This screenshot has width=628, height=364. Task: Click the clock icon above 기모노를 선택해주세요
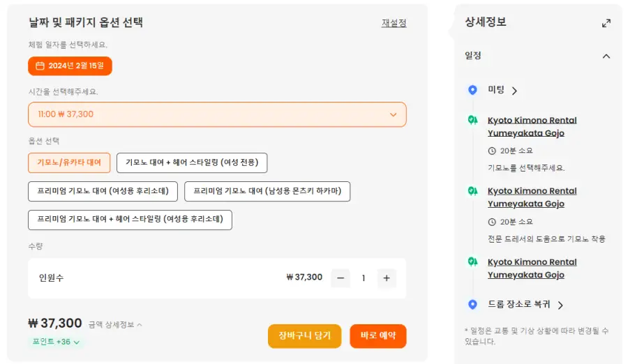(492, 151)
